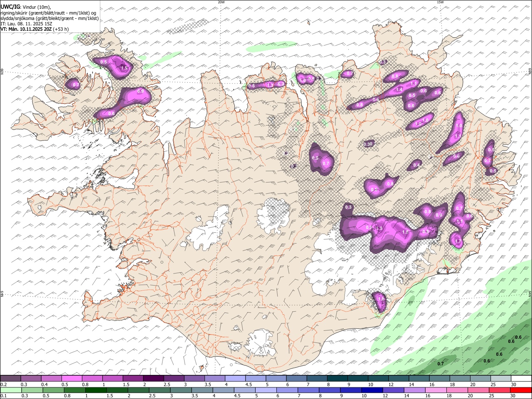
Task: Click the pale mint first swatch, lower legend
Action: pos(11,390)
